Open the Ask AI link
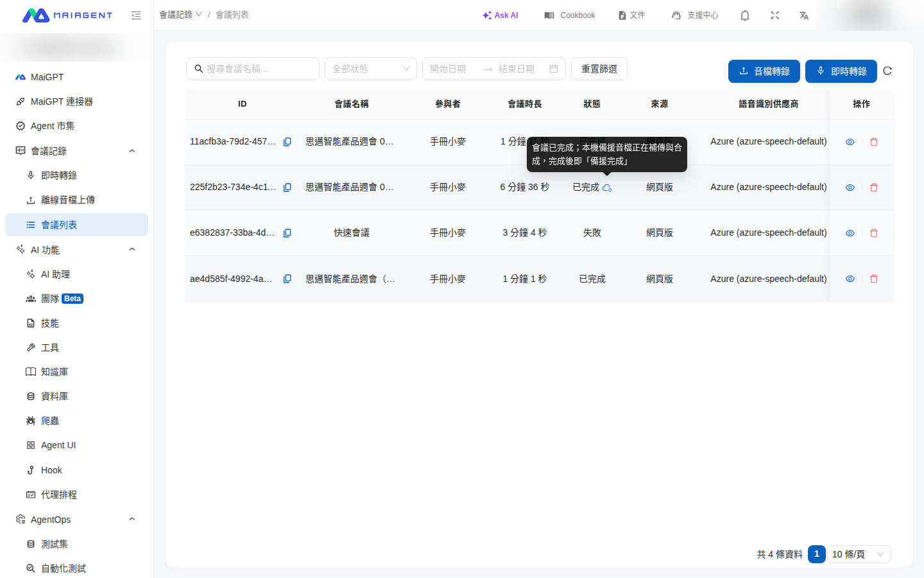The image size is (924, 578). 501,15
